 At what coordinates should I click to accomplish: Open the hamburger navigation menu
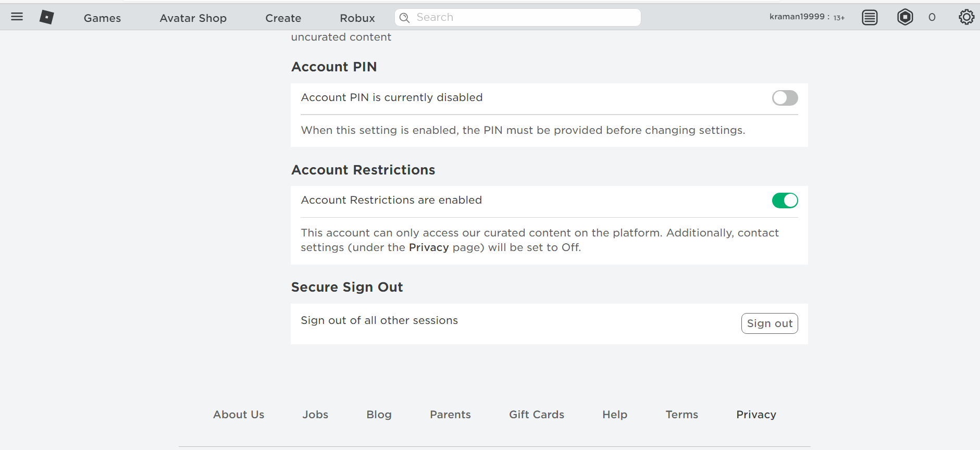[17, 17]
